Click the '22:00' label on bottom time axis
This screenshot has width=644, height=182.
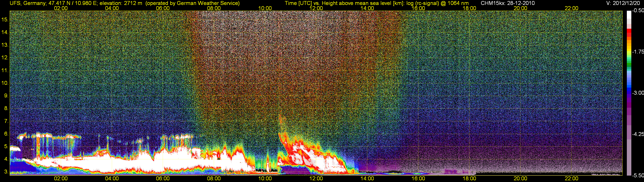[571, 179]
